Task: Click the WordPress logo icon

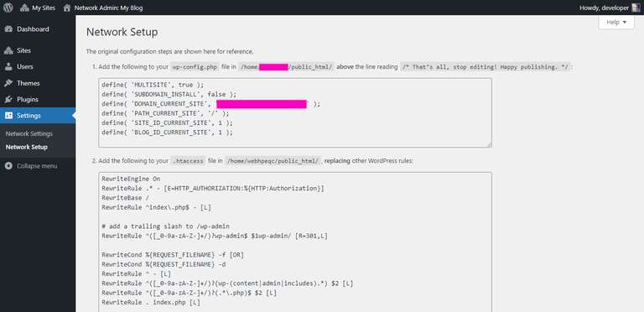Action: tap(8, 8)
